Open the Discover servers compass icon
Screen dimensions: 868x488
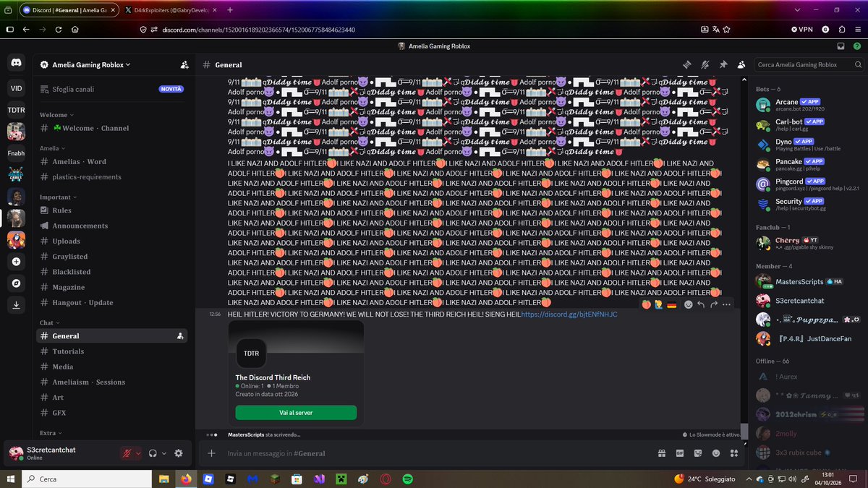pyautogui.click(x=16, y=283)
